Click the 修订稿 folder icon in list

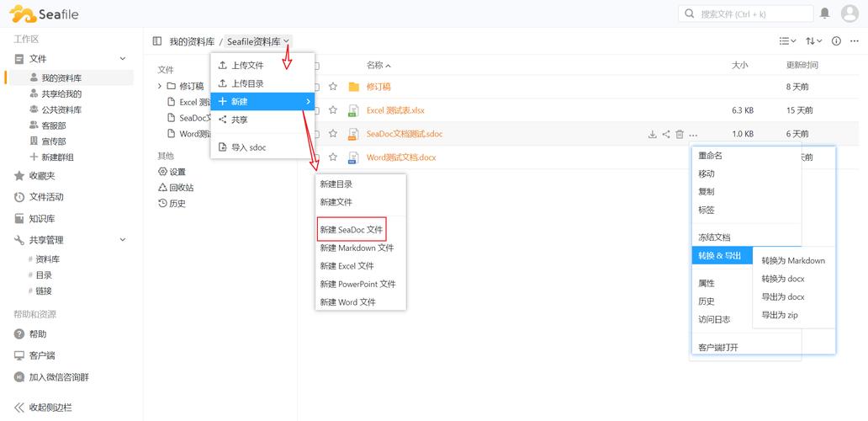tap(354, 87)
